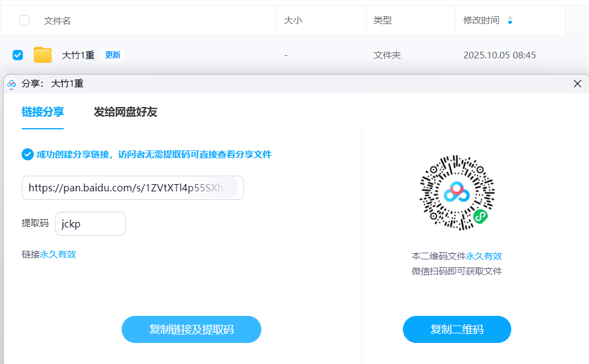Click the green mini-program badge on QR code

coord(479,216)
